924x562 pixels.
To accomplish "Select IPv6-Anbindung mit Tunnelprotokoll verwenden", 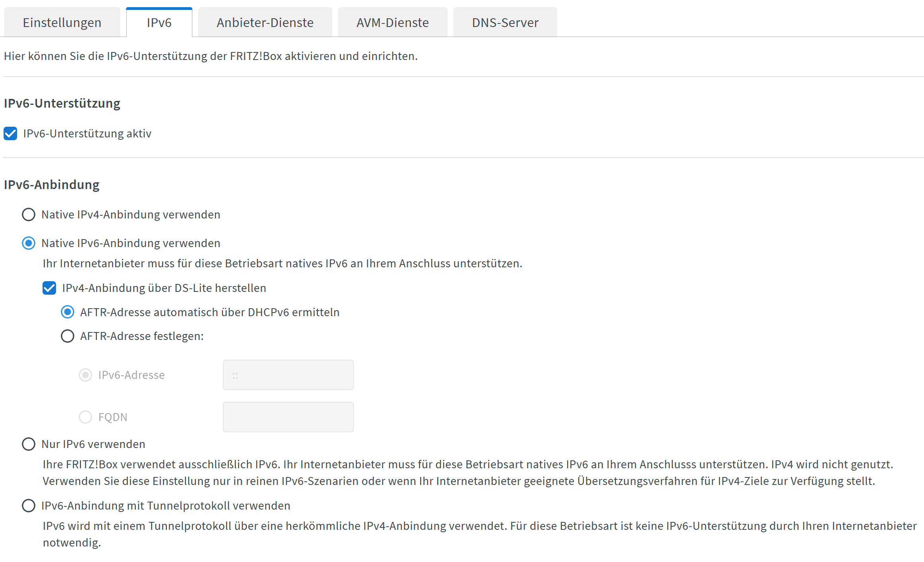I will point(29,506).
